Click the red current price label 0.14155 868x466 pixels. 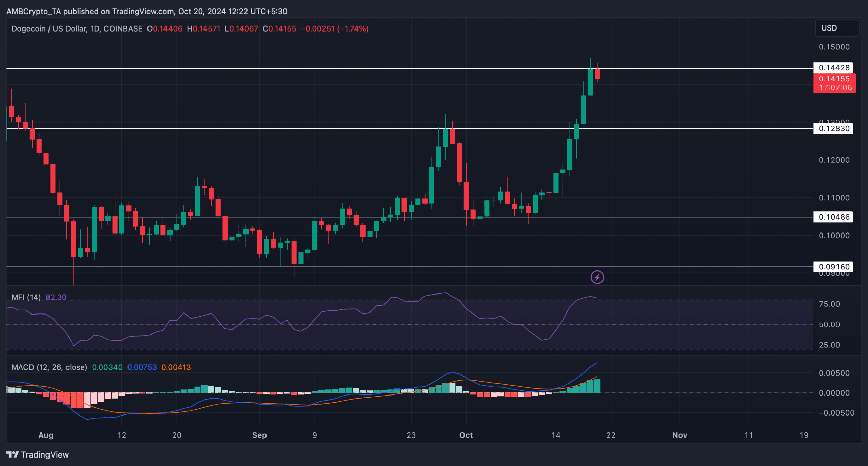834,83
